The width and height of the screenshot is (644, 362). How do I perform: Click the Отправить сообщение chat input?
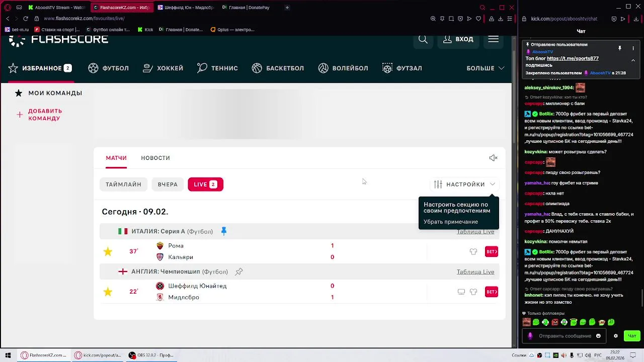[x=565, y=336]
